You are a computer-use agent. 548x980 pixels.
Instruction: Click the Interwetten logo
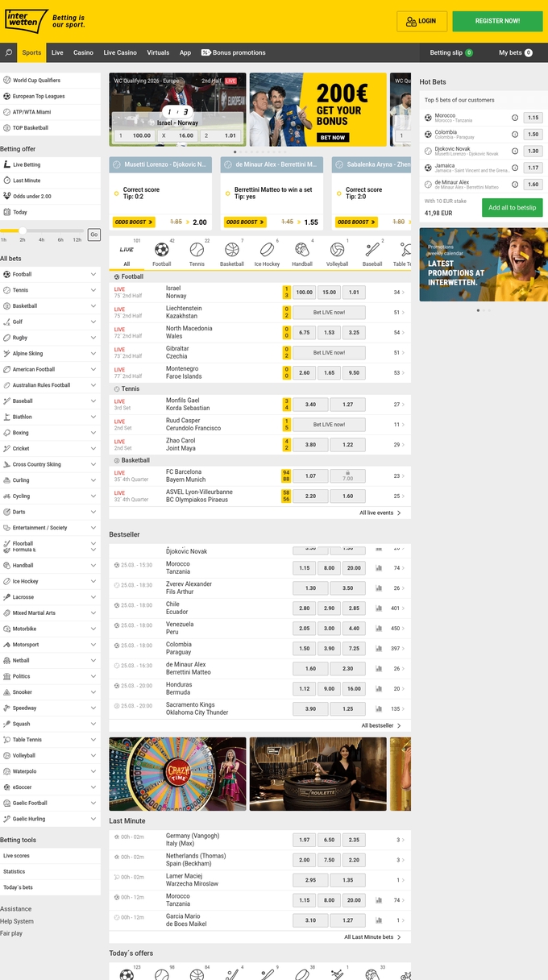coord(27,21)
